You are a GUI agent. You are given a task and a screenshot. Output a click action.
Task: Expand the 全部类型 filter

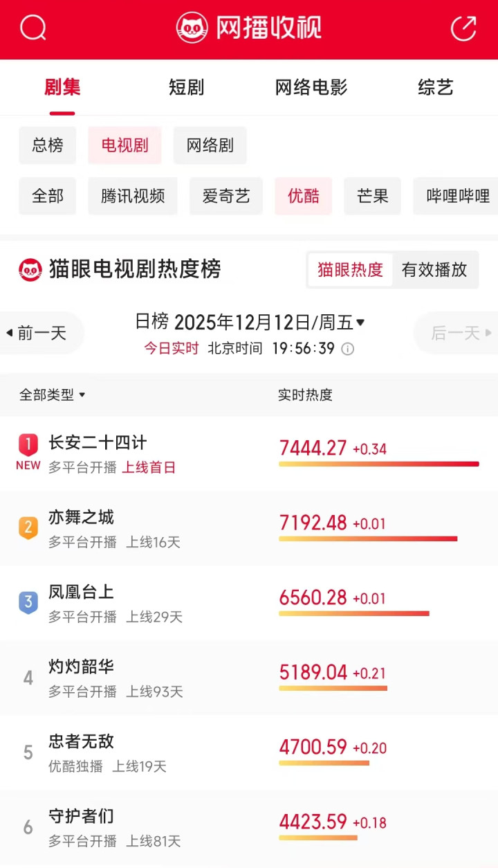pos(53,395)
